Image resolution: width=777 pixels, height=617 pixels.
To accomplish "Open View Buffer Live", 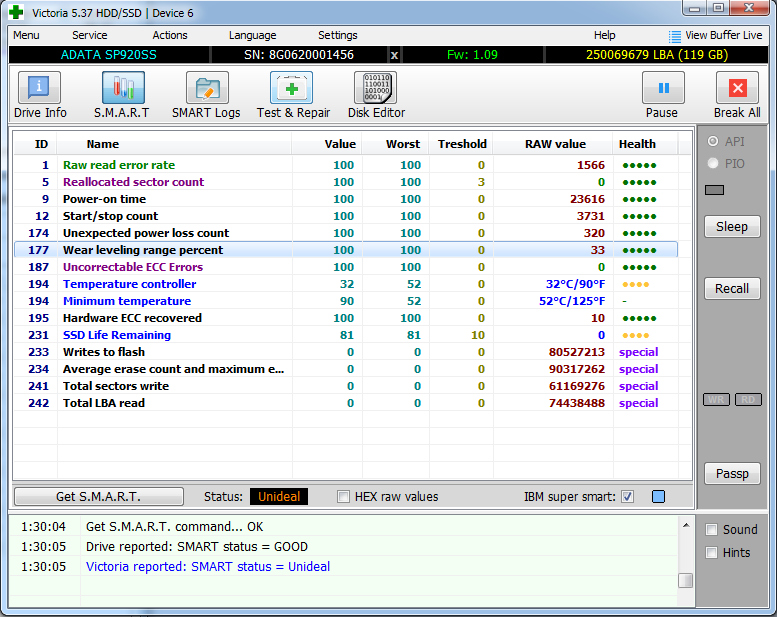I will (x=715, y=35).
